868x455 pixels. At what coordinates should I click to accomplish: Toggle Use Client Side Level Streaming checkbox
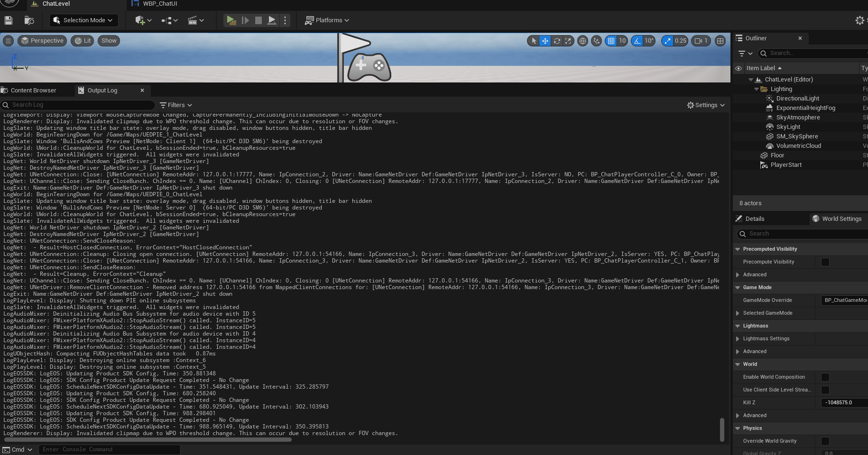(x=825, y=390)
